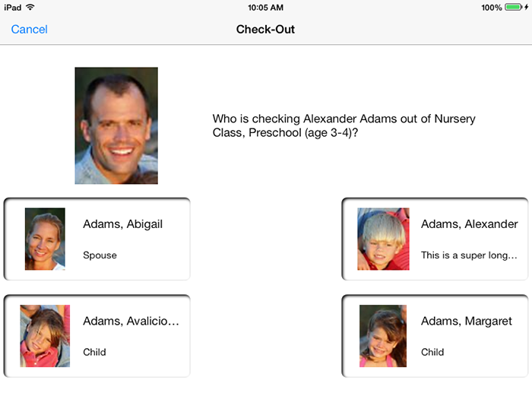Tap Avalicio's photo thumbnail
The height and width of the screenshot is (415, 532).
tap(45, 336)
